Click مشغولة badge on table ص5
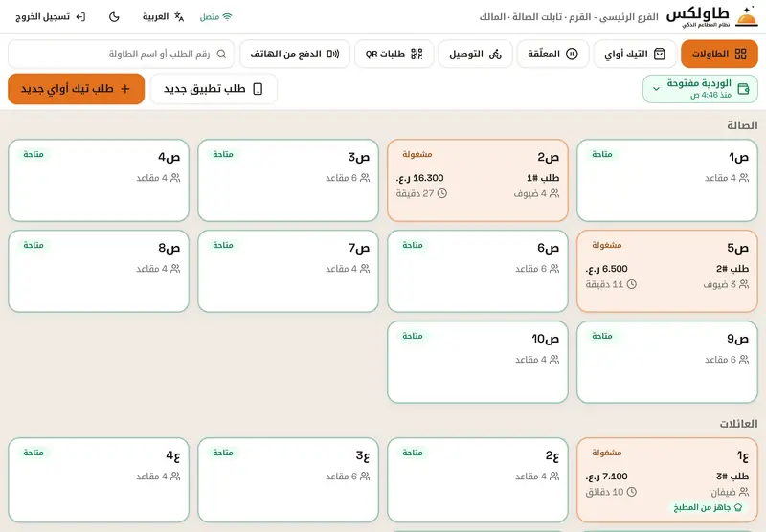Viewport: 766px width, 532px height. coord(607,246)
